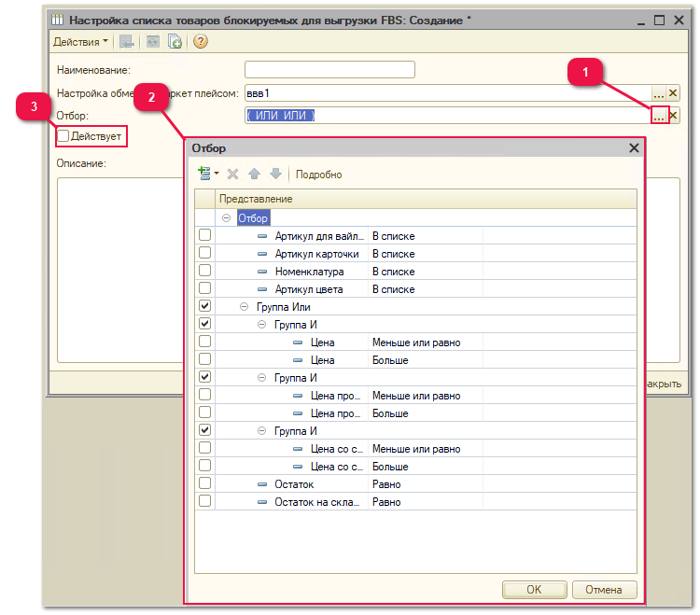Viewport: 700px width, 615px height.
Task: Clear the Отбор field with its X button
Action: [x=673, y=116]
